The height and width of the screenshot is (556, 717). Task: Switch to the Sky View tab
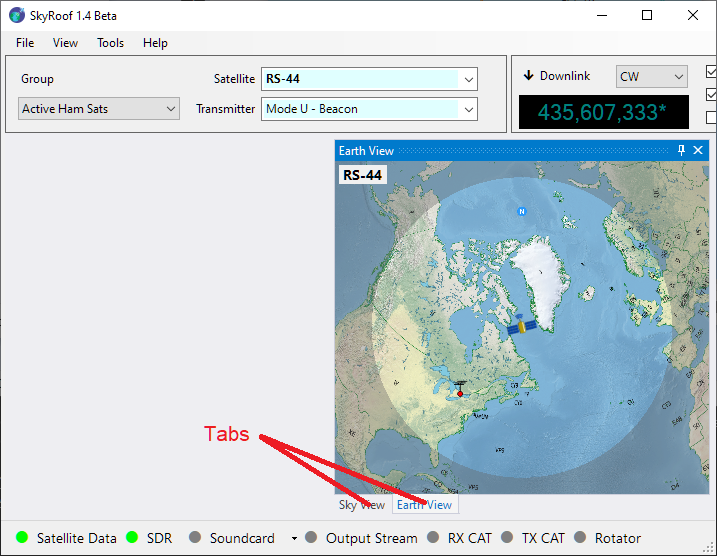pyautogui.click(x=361, y=505)
